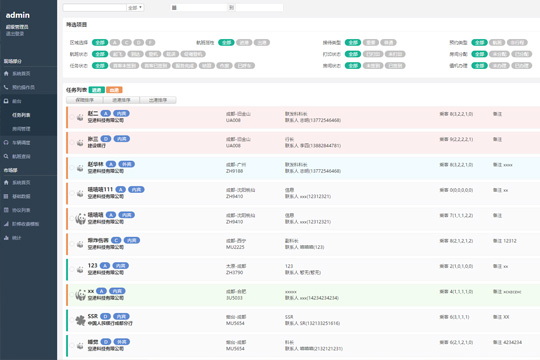
Task: Click the calendar icon in the date field
Action: [174, 8]
